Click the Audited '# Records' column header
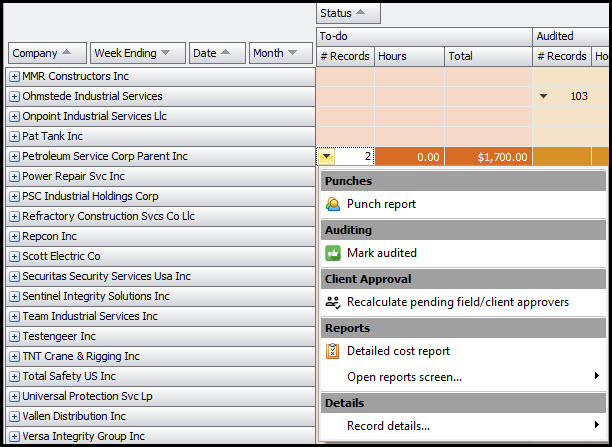612x447 pixels. pyautogui.click(x=562, y=56)
